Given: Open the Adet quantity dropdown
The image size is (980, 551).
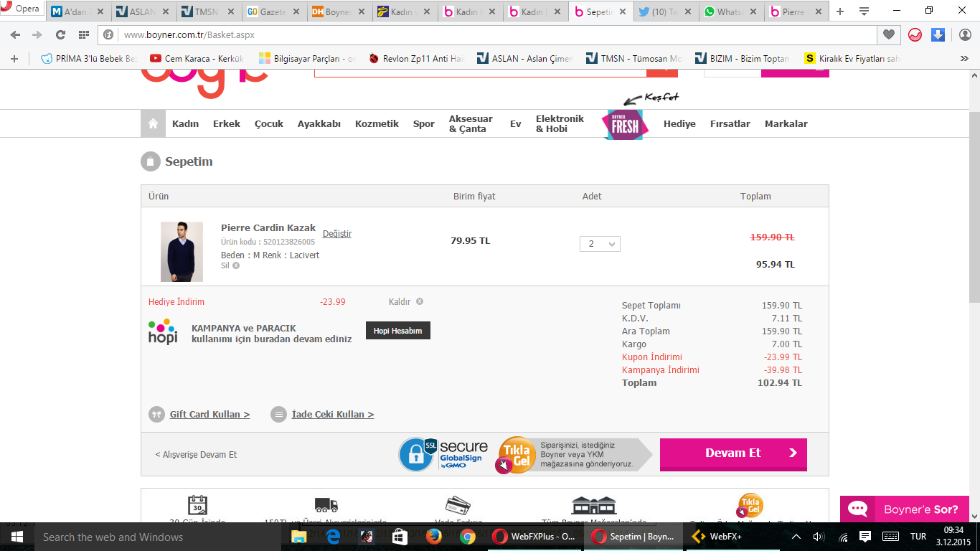Looking at the screenshot, I should [x=600, y=244].
